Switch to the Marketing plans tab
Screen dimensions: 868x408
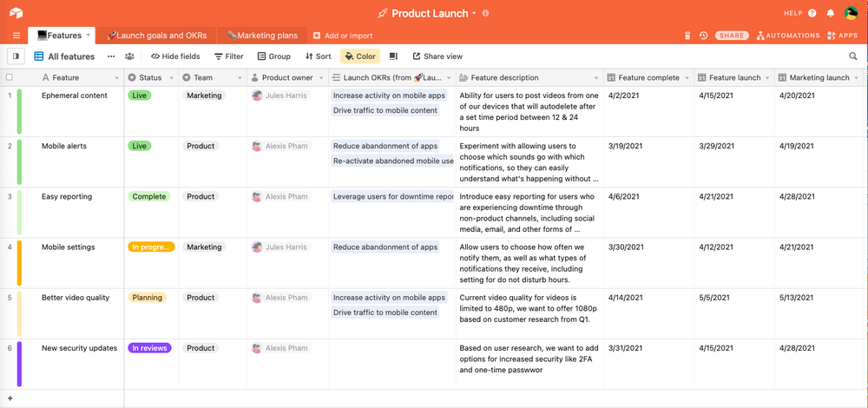click(261, 36)
